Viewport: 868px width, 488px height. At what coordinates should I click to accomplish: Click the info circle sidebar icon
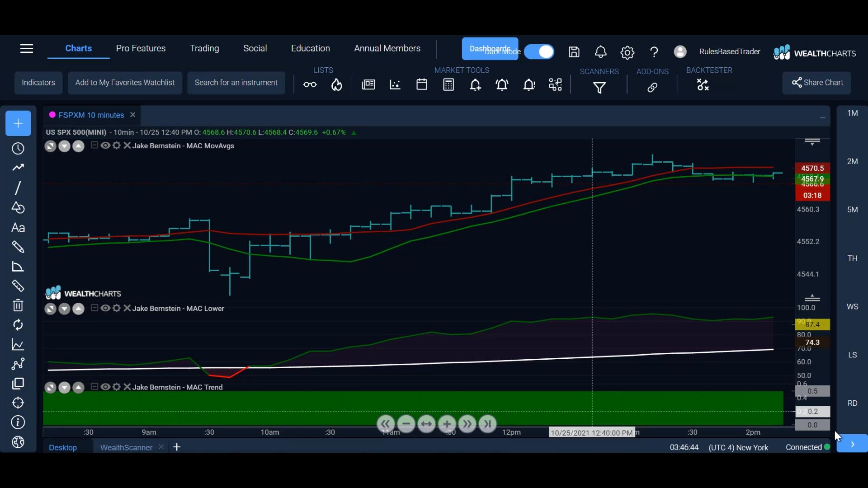(18, 422)
